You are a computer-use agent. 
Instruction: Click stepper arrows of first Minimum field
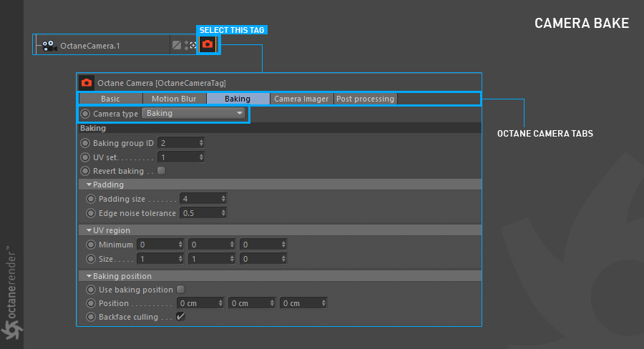pos(180,245)
